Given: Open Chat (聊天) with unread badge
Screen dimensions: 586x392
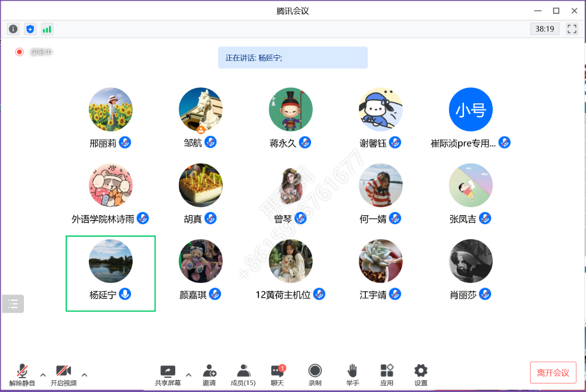Looking at the screenshot, I should [x=277, y=374].
